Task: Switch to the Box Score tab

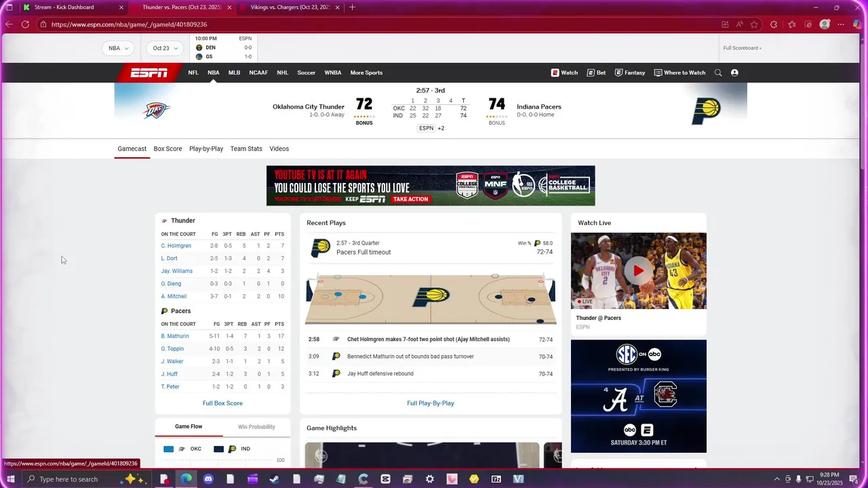Action: (x=167, y=148)
